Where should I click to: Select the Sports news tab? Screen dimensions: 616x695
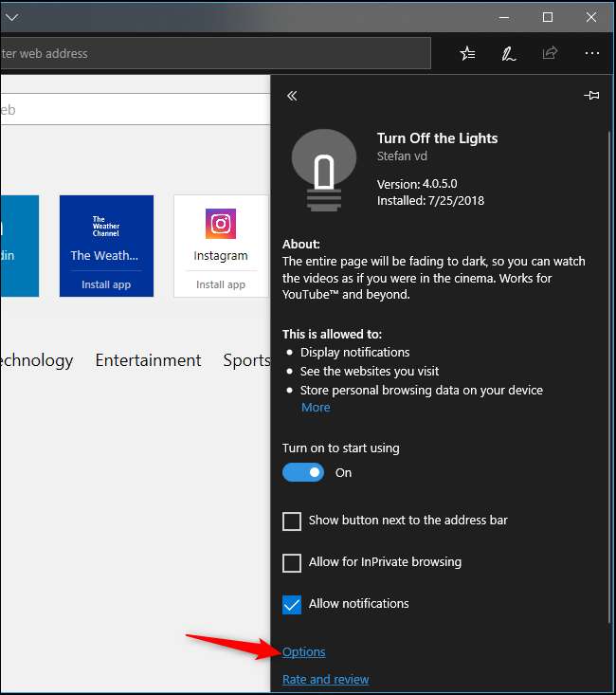click(245, 360)
